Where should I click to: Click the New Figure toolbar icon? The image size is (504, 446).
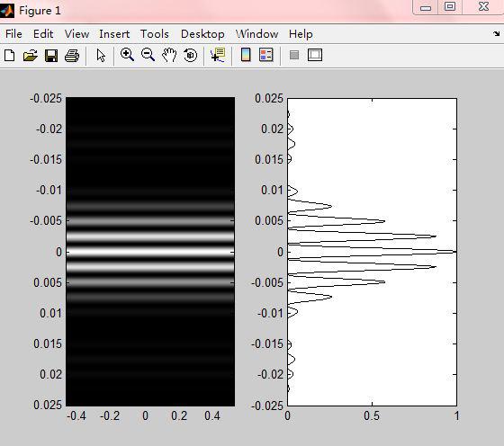[x=9, y=55]
